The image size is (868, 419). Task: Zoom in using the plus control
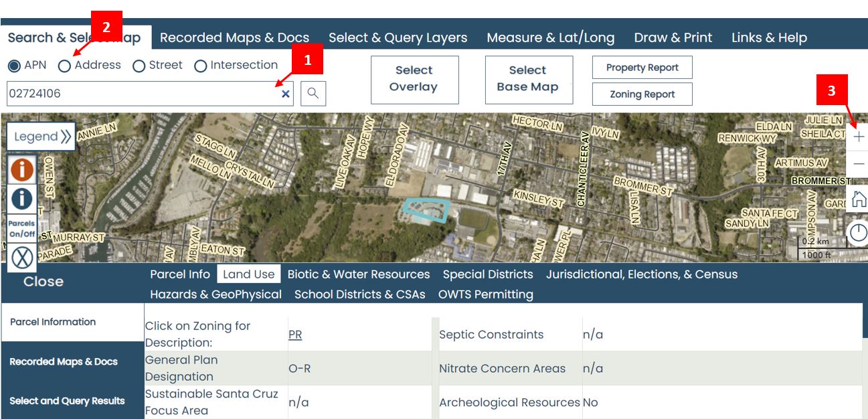coord(859,136)
